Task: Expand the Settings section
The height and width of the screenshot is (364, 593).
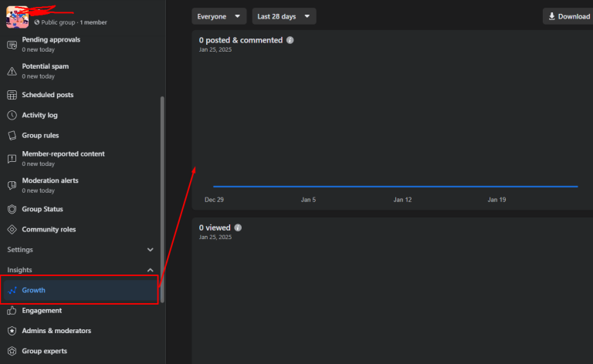Action: pyautogui.click(x=80, y=250)
